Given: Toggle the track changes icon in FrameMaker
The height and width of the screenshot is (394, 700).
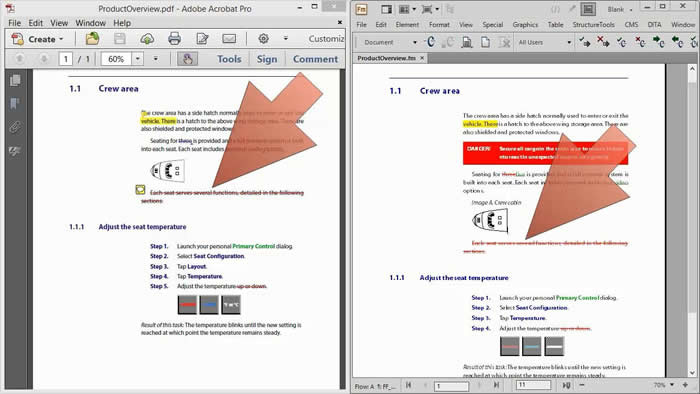Looking at the screenshot, I should pyautogui.click(x=431, y=42).
